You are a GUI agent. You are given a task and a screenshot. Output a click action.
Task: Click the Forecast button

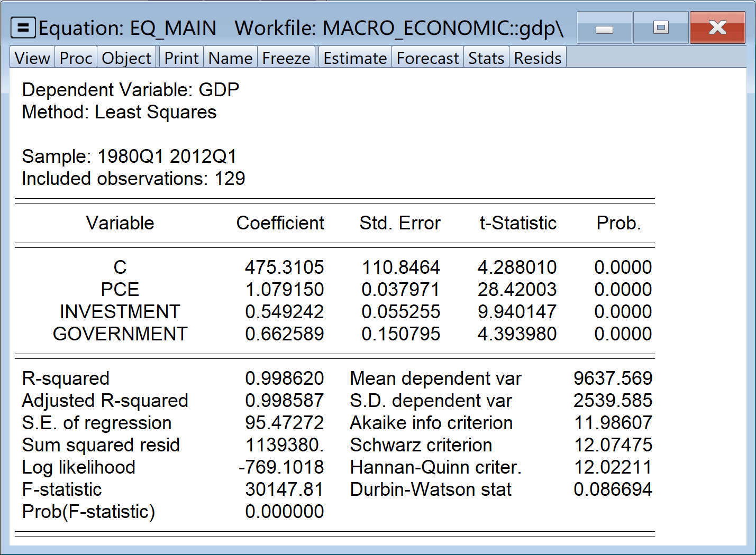point(428,58)
